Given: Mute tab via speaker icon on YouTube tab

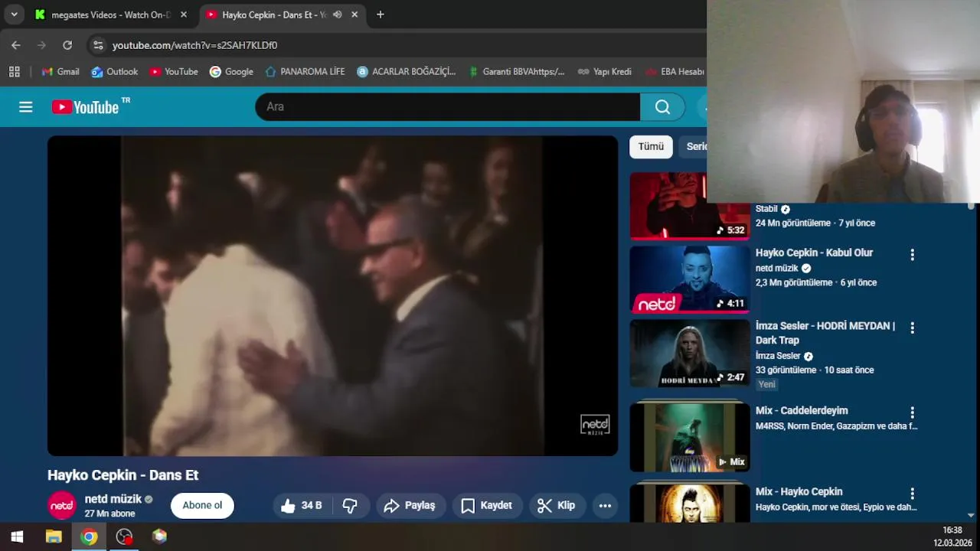Looking at the screenshot, I should point(337,15).
